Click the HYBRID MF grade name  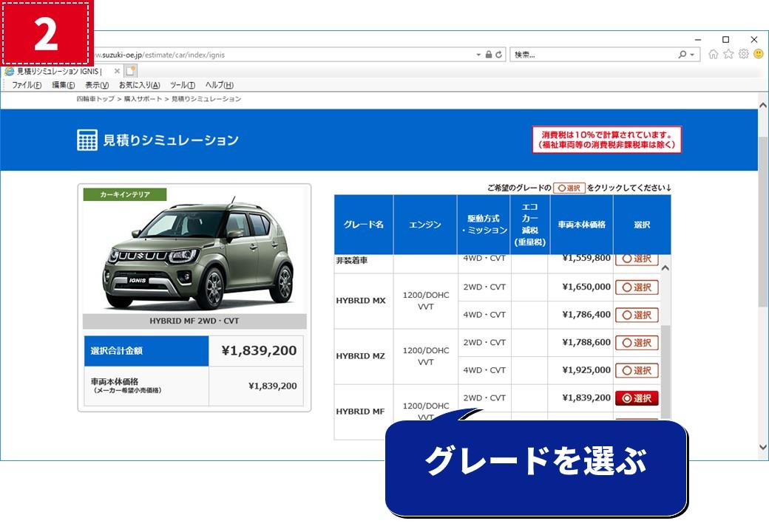(x=361, y=412)
